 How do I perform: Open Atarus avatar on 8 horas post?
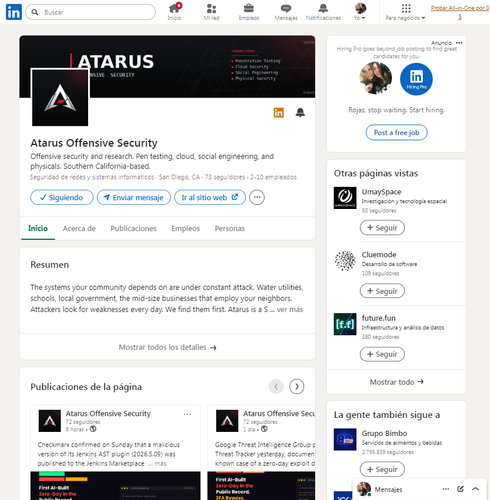(50, 421)
